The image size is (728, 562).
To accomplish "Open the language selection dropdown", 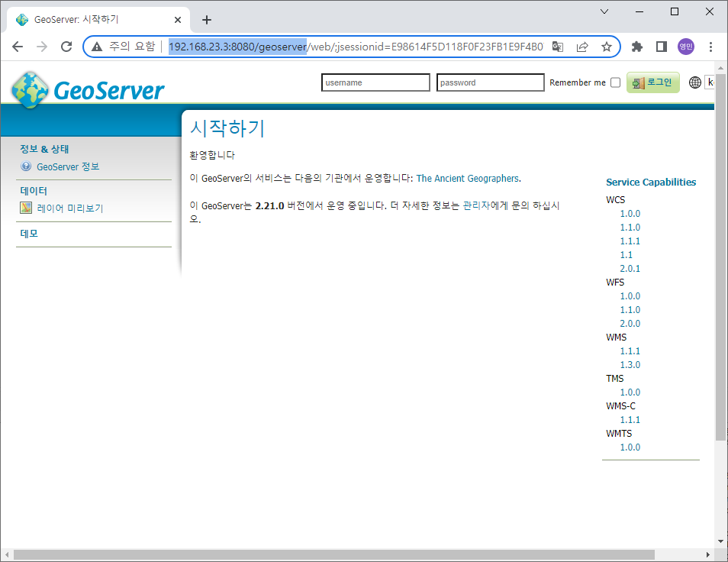I will 709,82.
